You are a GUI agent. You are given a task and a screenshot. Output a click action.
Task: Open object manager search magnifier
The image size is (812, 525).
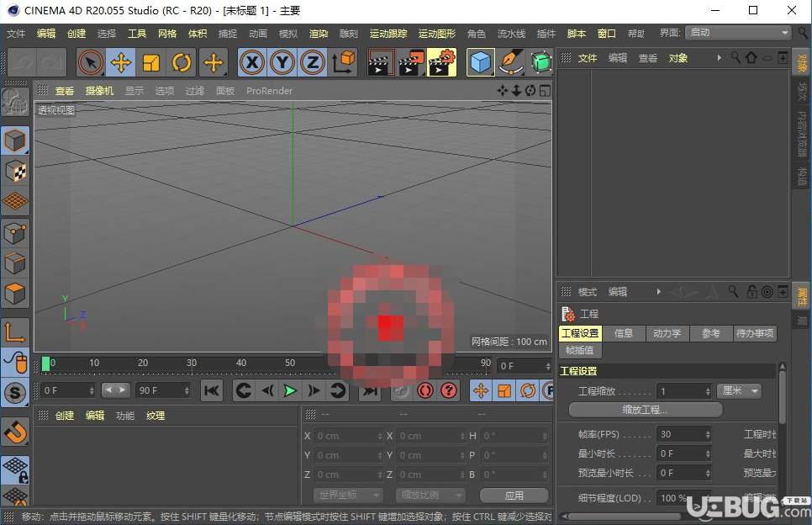pyautogui.click(x=736, y=57)
